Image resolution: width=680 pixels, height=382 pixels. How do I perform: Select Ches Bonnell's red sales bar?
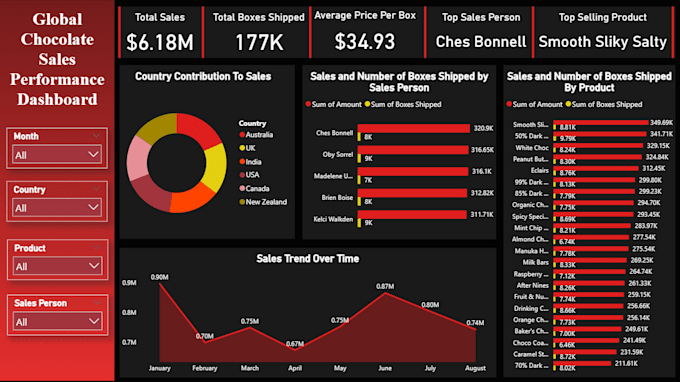tap(414, 128)
